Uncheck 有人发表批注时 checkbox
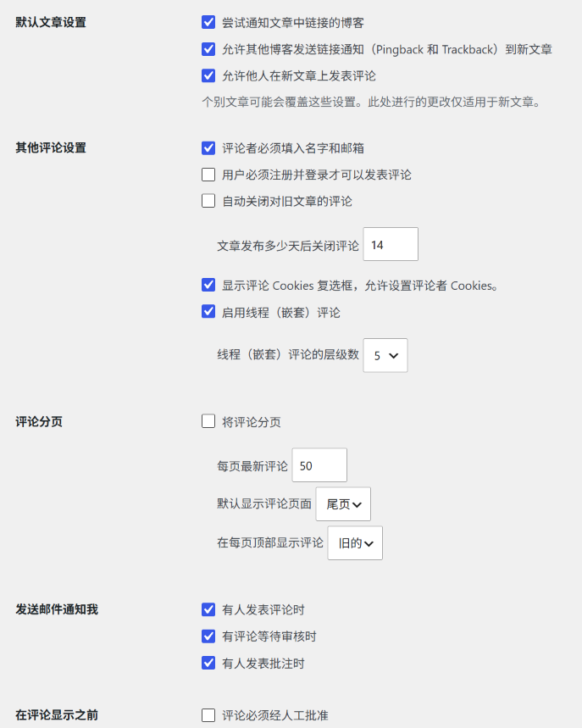582x728 pixels. 208,663
